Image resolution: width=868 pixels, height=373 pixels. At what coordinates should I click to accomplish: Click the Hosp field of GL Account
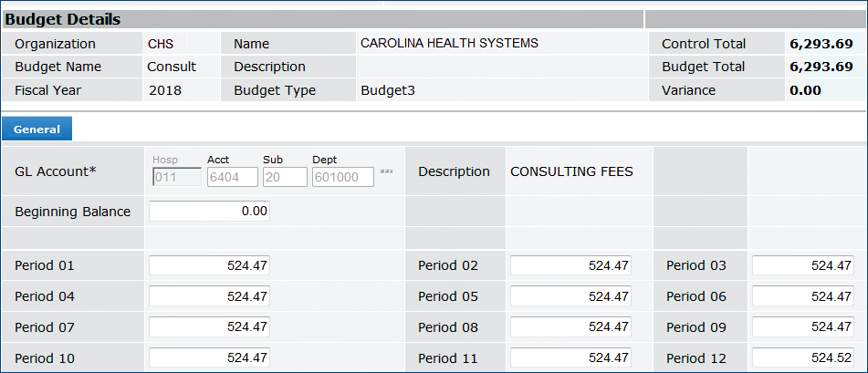pyautogui.click(x=176, y=177)
